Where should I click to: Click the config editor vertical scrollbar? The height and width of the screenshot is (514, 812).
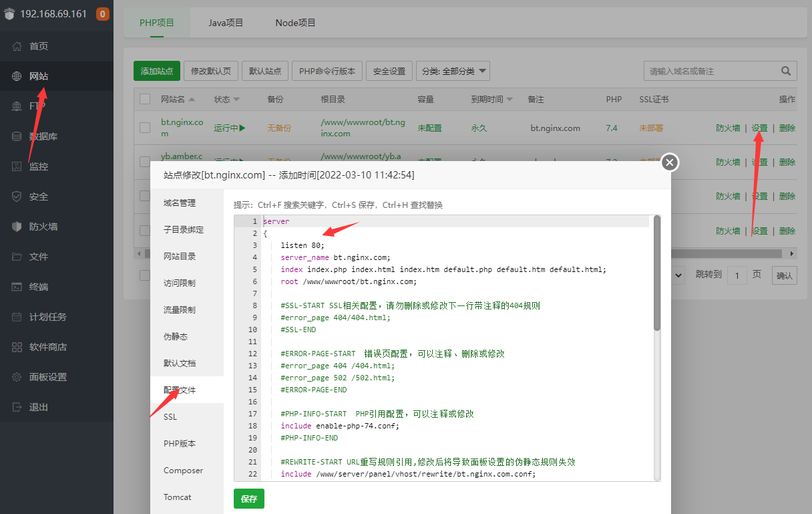pos(657,273)
